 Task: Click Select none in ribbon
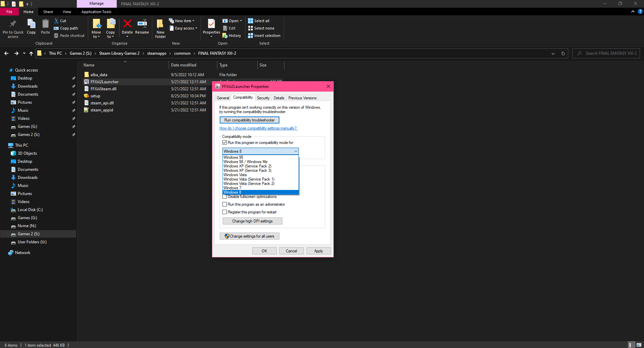(x=261, y=28)
